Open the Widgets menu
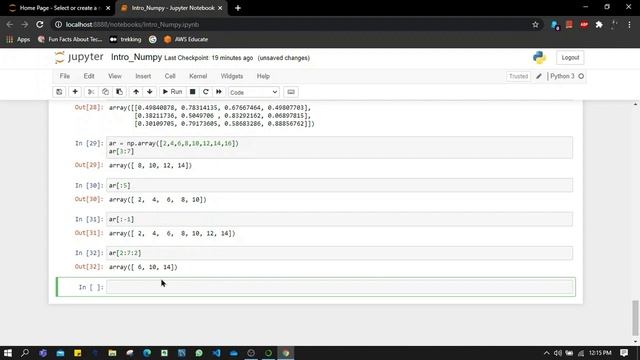 click(232, 76)
